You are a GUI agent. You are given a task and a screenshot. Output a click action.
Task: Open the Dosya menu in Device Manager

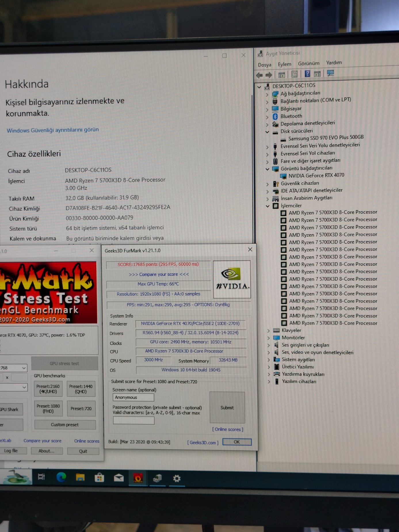(x=264, y=65)
